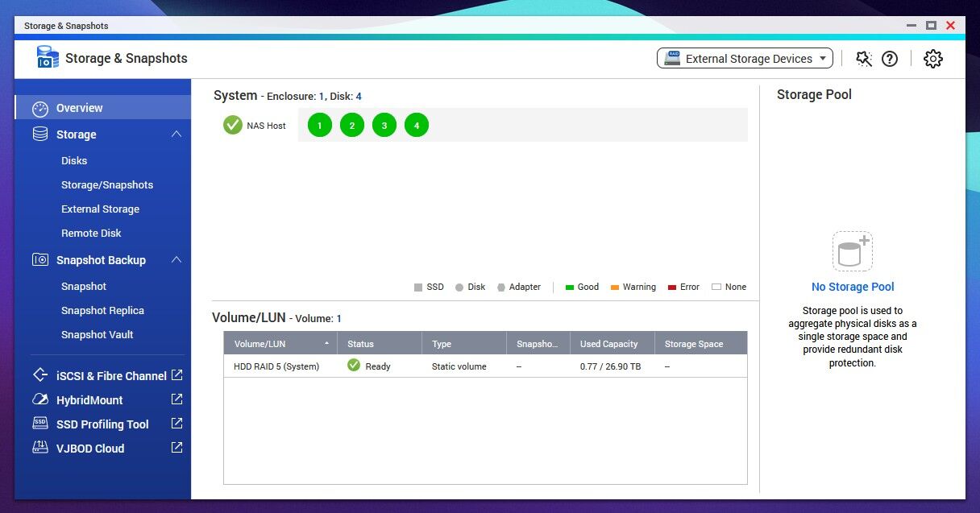Click the Error red legend swatch
This screenshot has height=513, width=980.
point(672,287)
